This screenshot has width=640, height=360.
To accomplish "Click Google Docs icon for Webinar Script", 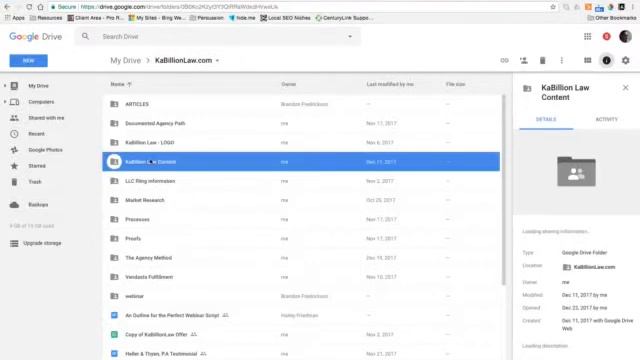I will [x=114, y=315].
